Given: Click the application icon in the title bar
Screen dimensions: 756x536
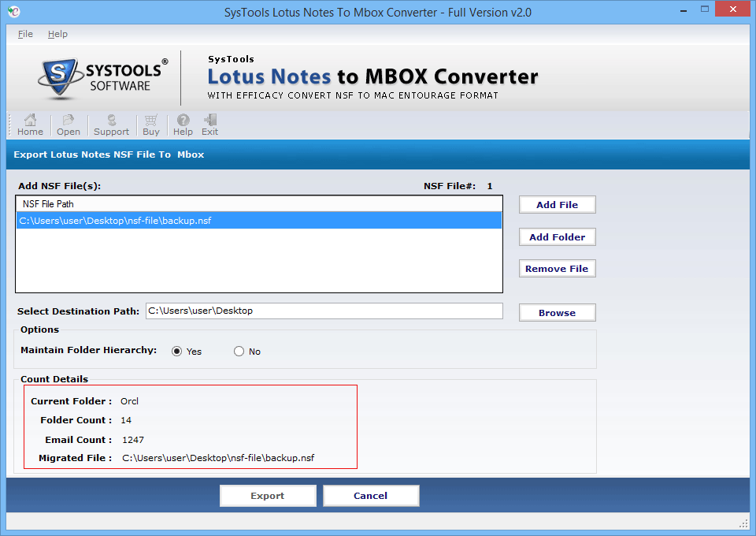Looking at the screenshot, I should [x=13, y=11].
